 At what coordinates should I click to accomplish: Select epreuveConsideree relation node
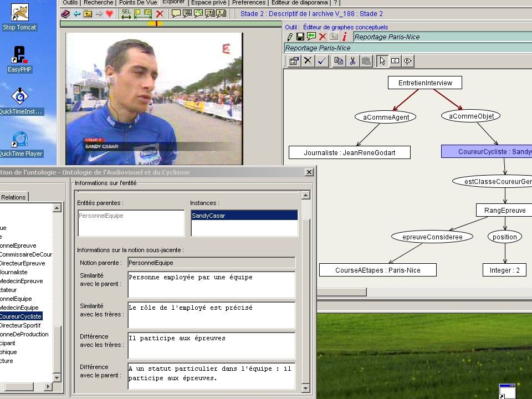432,237
